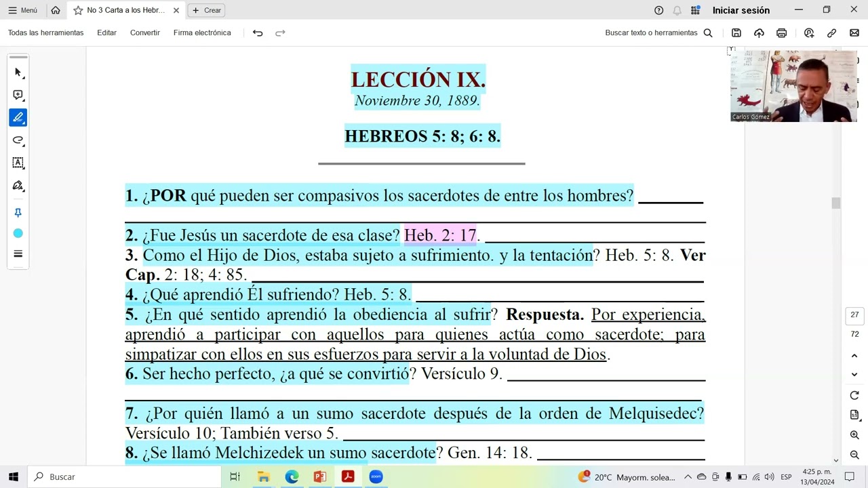The image size is (868, 488).
Task: Open Wi-Fi network settings in tray
Action: click(756, 477)
